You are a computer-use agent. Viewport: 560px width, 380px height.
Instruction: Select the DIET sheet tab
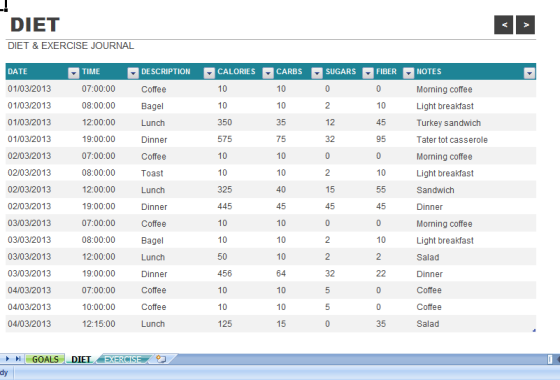[x=81, y=359]
